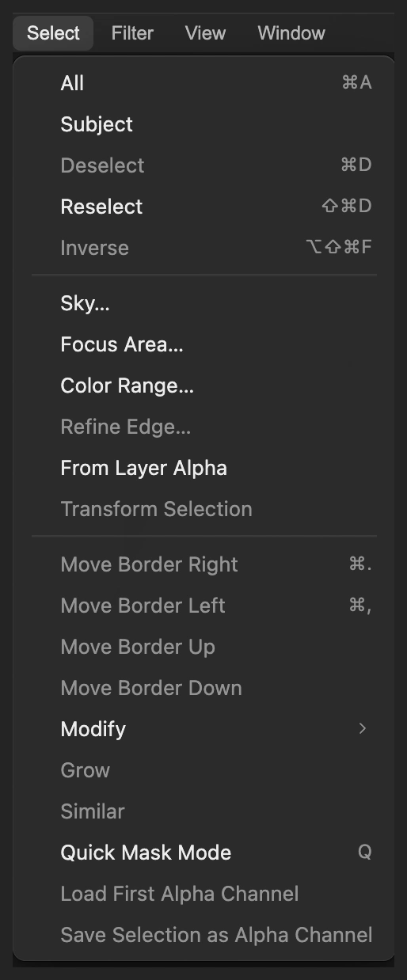The height and width of the screenshot is (980, 407).
Task: Open the Sky... selection command
Action: [203, 303]
